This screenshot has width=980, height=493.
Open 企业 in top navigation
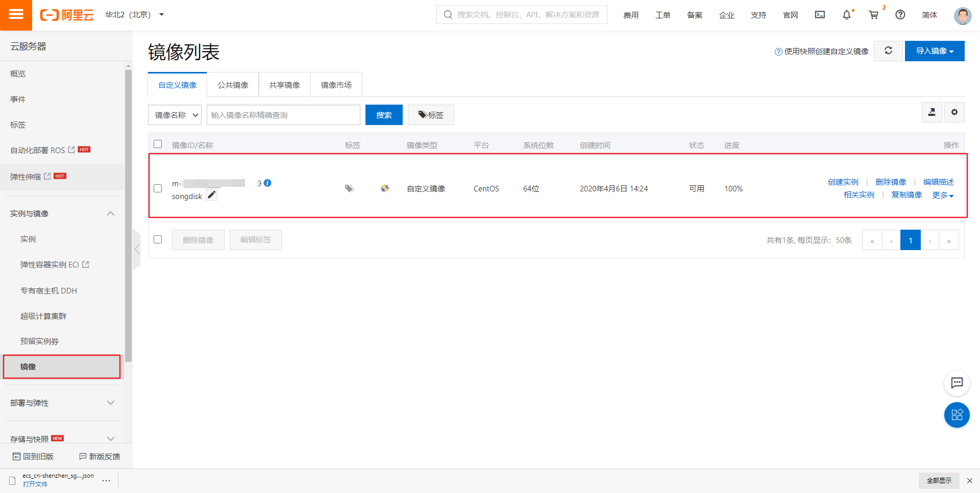(726, 15)
